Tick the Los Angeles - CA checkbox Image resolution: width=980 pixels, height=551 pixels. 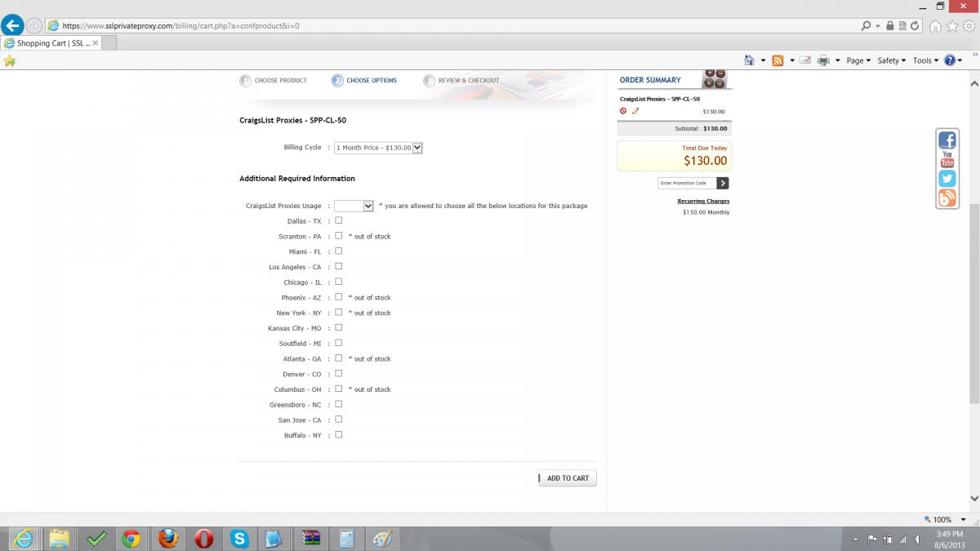(339, 266)
